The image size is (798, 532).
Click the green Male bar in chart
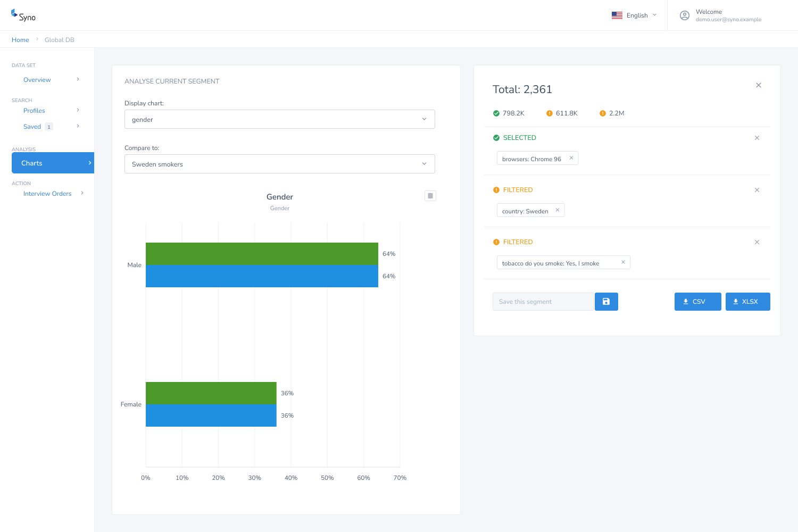point(262,254)
